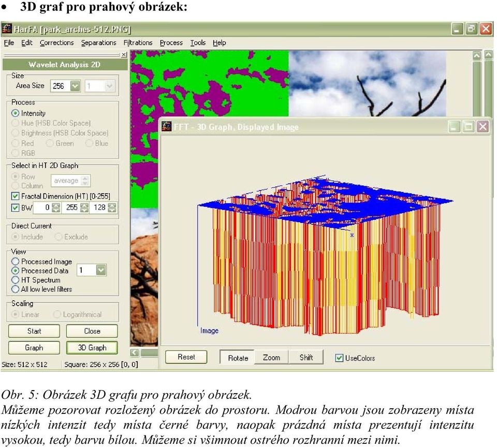This screenshot has width=497, height=448.
Task: Activate Rotate mode for 3D graph
Action: click(238, 357)
